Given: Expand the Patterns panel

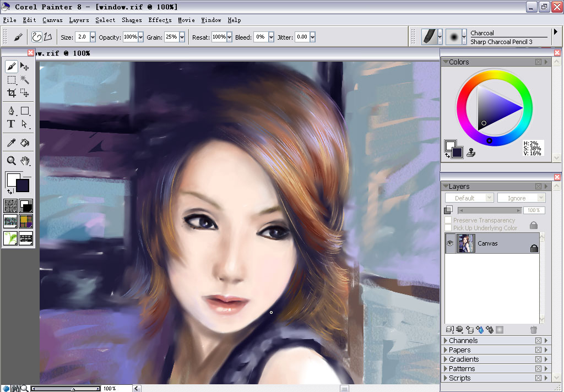Looking at the screenshot, I should (446, 369).
